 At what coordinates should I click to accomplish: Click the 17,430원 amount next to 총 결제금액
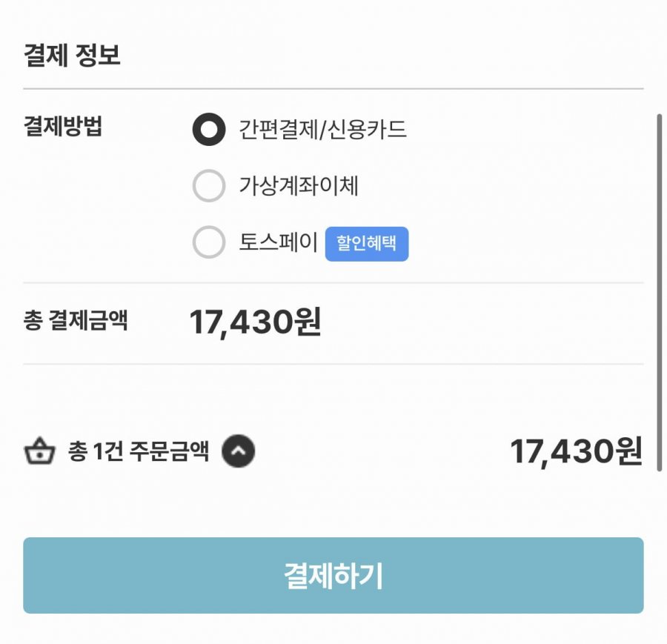coord(255,322)
